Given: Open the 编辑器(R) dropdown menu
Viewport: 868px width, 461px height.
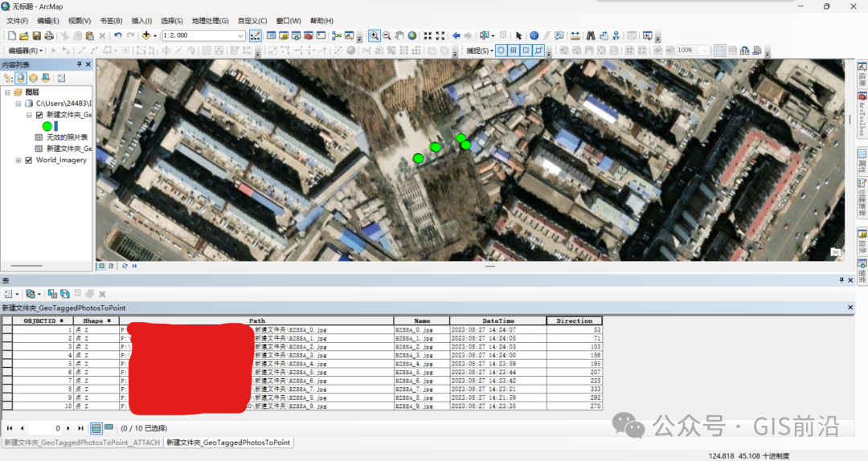Looking at the screenshot, I should coord(25,51).
